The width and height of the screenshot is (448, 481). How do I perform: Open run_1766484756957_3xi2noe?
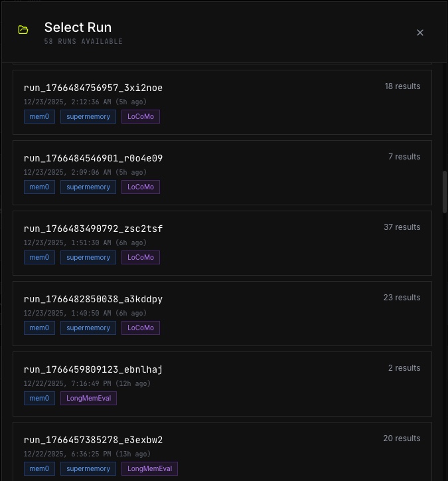pyautogui.click(x=222, y=102)
